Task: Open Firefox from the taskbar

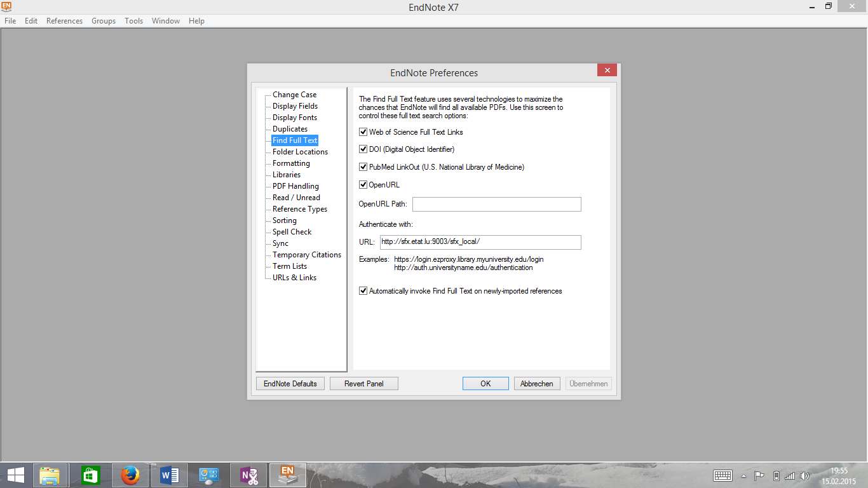Action: [x=130, y=475]
